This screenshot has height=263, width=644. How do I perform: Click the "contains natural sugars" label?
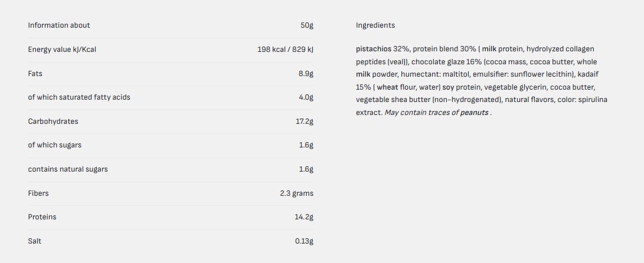tap(68, 169)
